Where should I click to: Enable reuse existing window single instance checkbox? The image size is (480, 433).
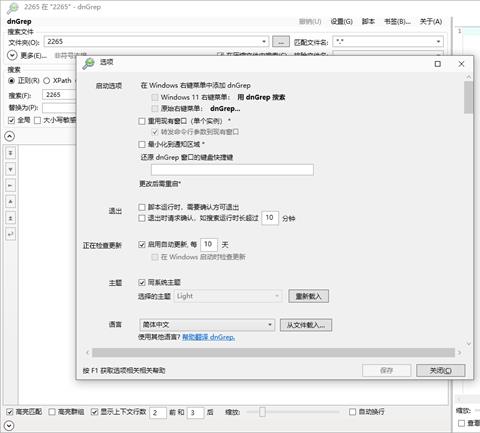(x=142, y=121)
